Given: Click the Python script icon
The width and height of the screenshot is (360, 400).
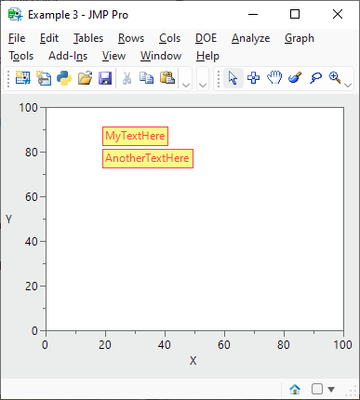Looking at the screenshot, I should (x=64, y=78).
